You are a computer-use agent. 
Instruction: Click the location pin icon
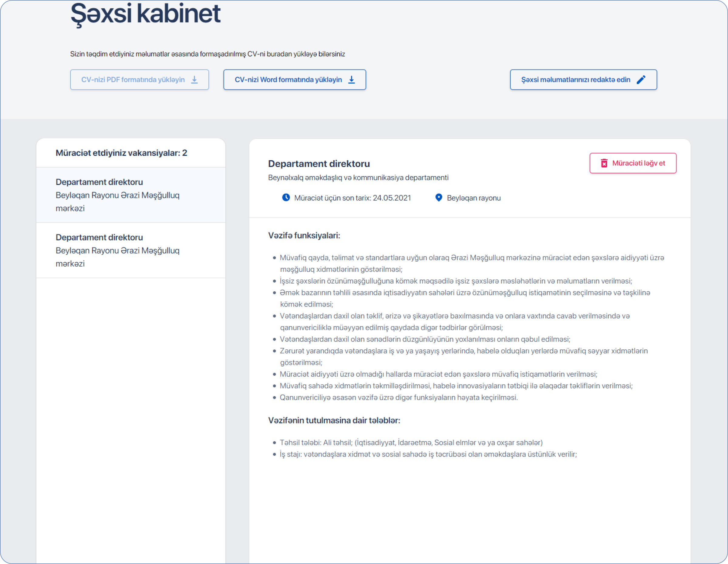(439, 197)
